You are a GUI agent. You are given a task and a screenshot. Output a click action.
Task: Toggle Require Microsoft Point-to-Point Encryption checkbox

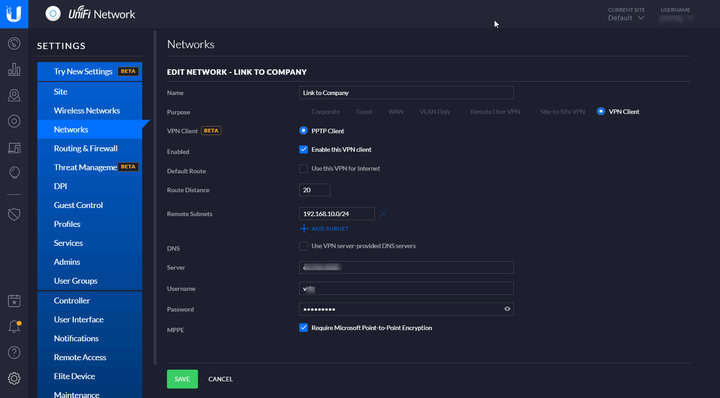[x=303, y=327]
